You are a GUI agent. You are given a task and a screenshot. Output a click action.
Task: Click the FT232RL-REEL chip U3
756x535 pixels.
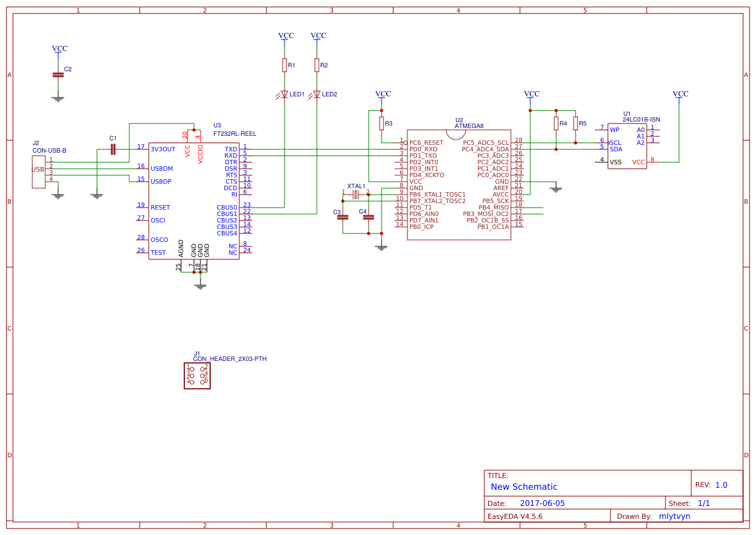194,194
